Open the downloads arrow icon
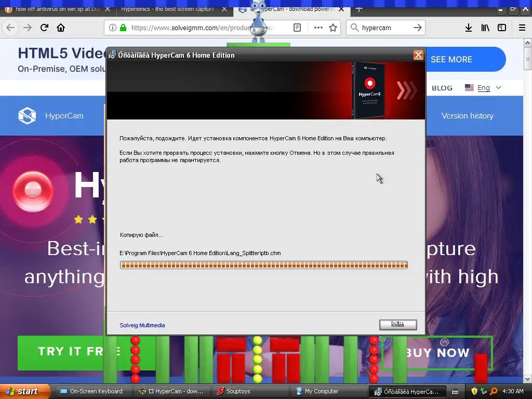The image size is (532, 399). pos(469,28)
